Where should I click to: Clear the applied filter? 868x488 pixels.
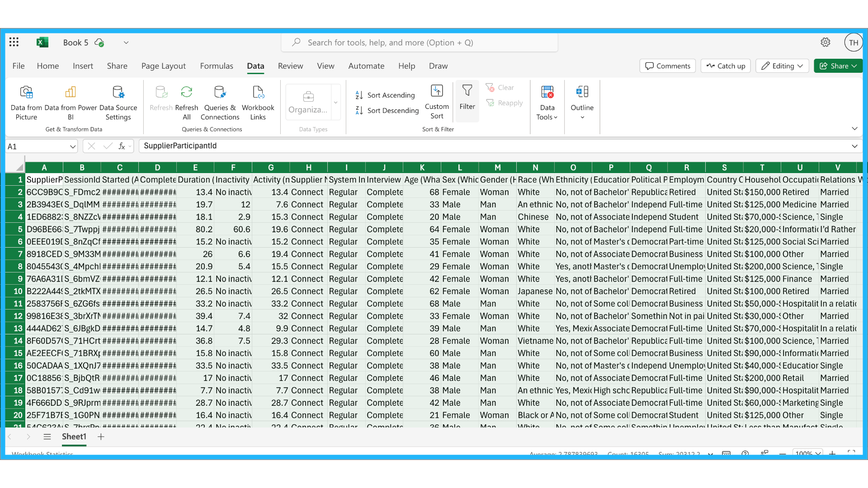tap(500, 87)
